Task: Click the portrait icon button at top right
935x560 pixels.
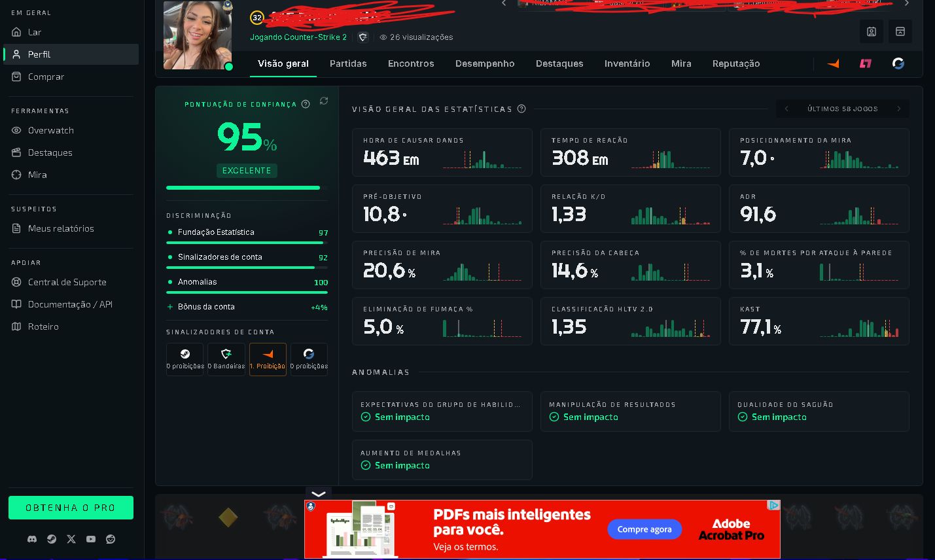Action: (x=872, y=31)
